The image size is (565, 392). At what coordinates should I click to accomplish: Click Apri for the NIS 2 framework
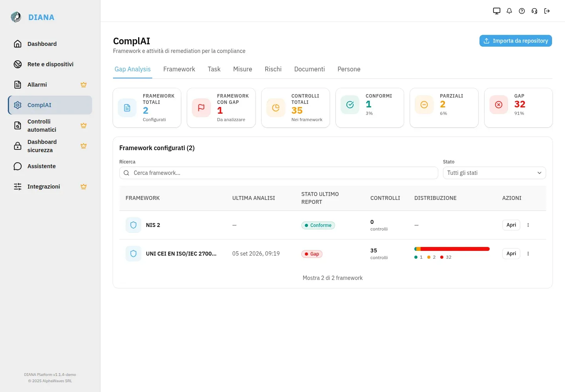(511, 225)
